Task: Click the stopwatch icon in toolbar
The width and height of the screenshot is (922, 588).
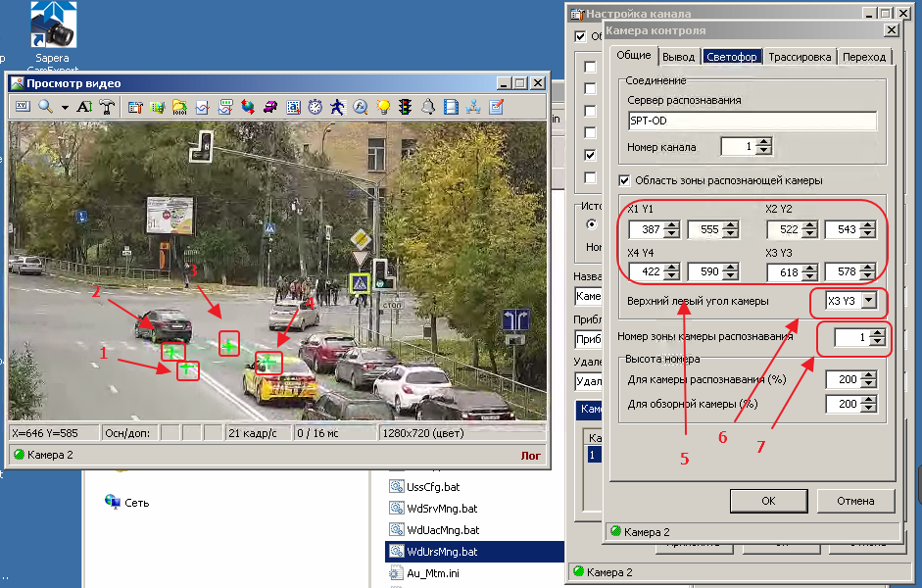Action: (x=315, y=107)
